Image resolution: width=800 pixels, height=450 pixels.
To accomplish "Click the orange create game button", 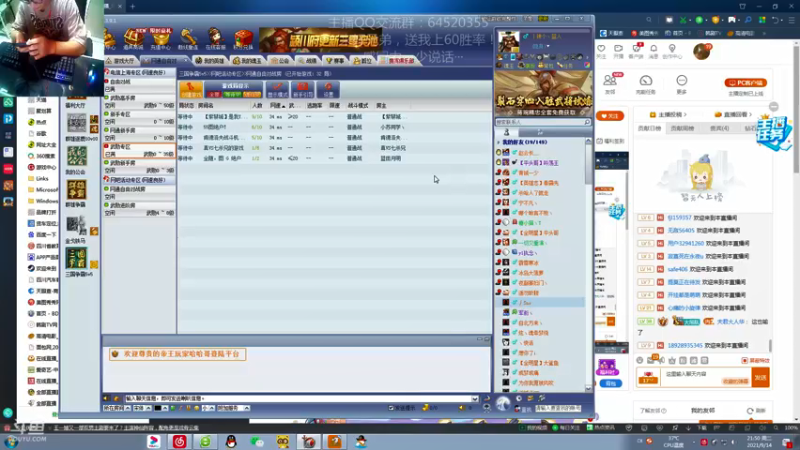I will coord(191,90).
